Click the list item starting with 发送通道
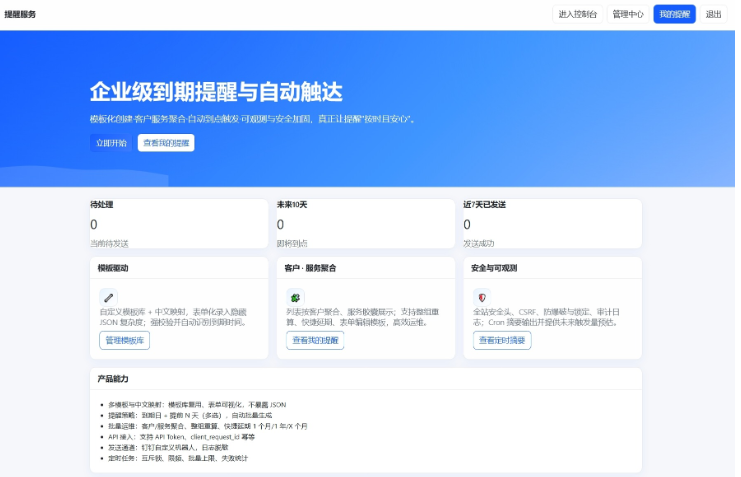Screen dimensions: 741x477 (168, 447)
